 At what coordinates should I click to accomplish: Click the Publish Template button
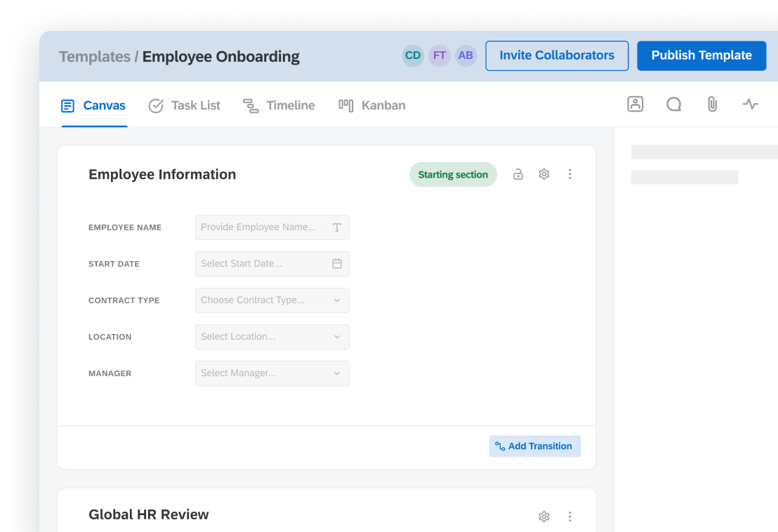(701, 55)
